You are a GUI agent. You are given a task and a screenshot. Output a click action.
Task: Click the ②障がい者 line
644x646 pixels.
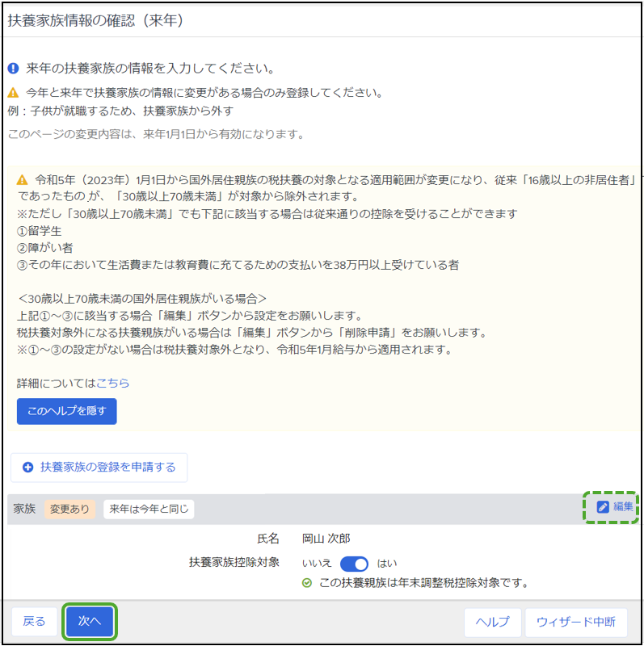[x=45, y=248]
